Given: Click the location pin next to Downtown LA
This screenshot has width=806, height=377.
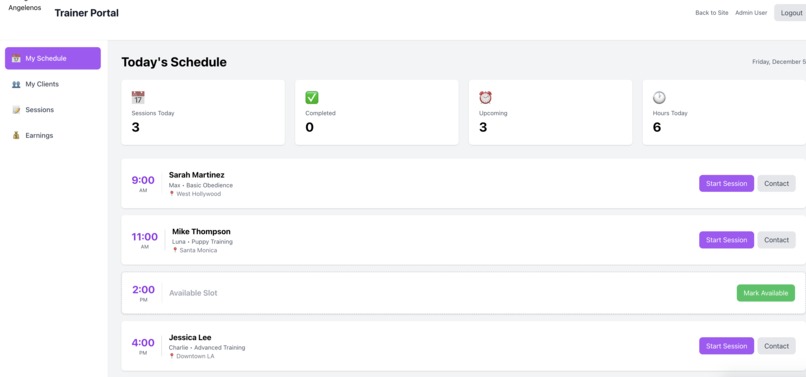Looking at the screenshot, I should (172, 356).
